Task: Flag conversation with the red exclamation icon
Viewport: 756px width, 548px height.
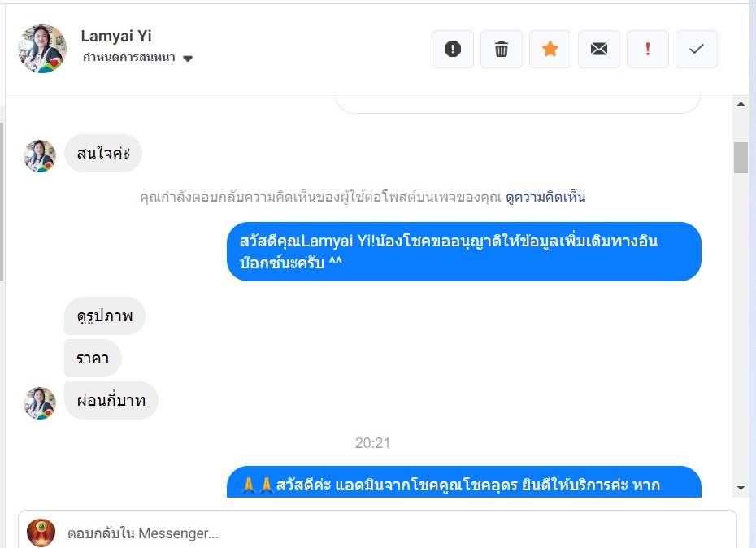Action: point(648,50)
